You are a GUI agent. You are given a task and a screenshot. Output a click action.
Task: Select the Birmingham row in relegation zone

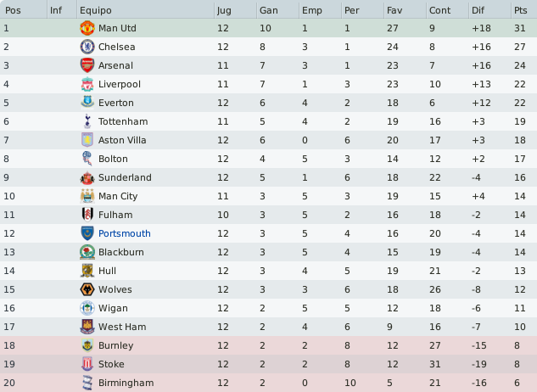[268, 383]
